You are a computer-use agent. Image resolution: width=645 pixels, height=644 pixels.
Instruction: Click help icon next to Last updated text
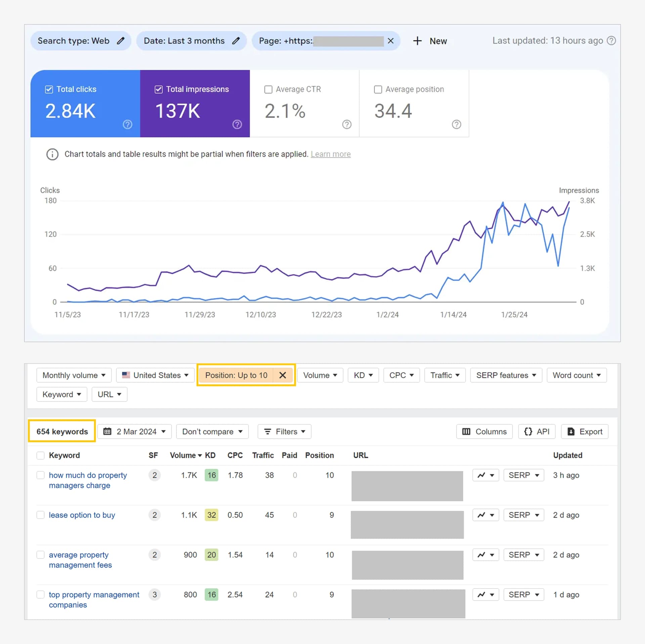tap(611, 41)
